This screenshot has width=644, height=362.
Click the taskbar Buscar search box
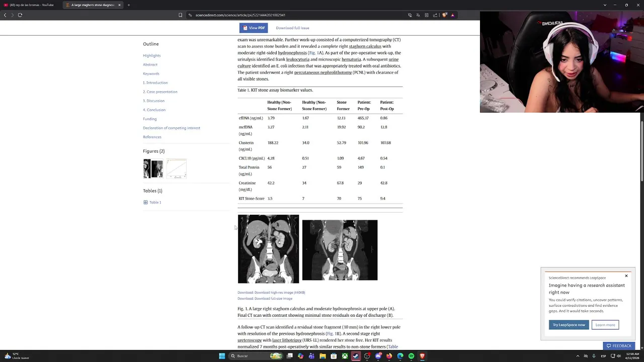pyautogui.click(x=256, y=356)
